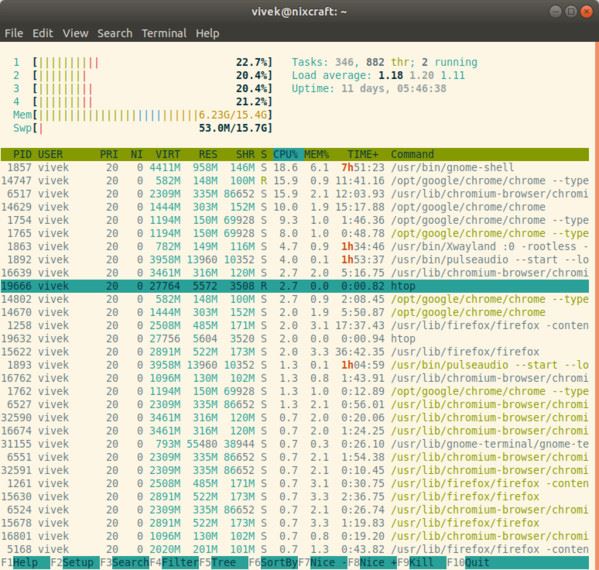Image resolution: width=599 pixels, height=570 pixels.
Task: Select process row with PID 1754
Action: coord(295,220)
